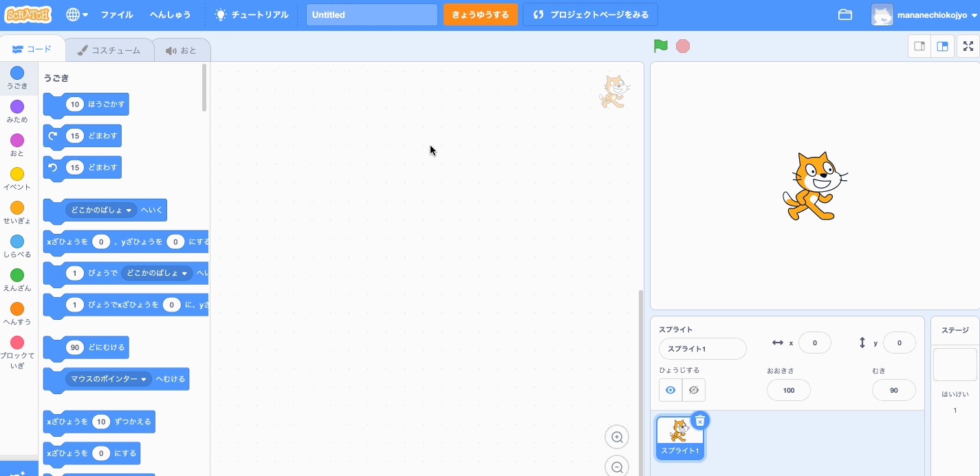Click the きょうゆうする share button
Image resolution: width=980 pixels, height=476 pixels.
point(480,14)
